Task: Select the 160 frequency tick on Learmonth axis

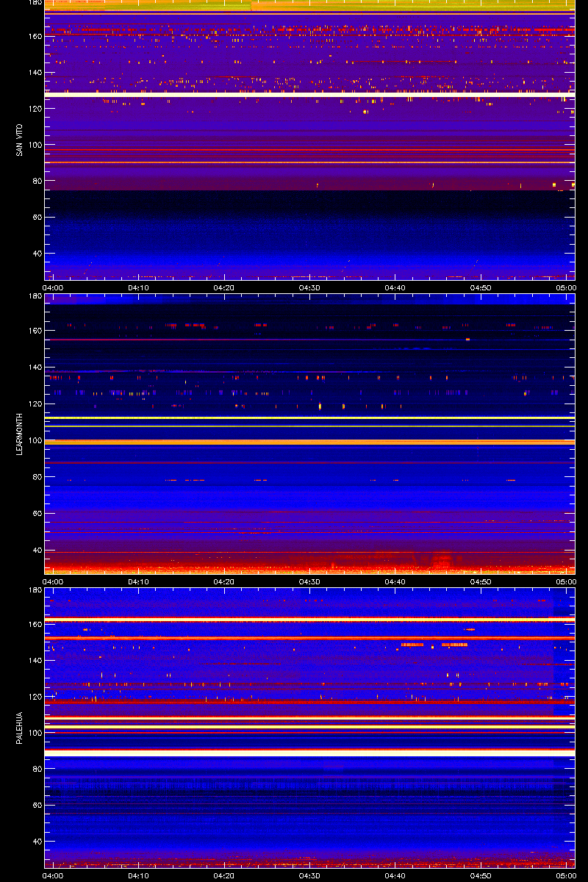Action: 35,331
